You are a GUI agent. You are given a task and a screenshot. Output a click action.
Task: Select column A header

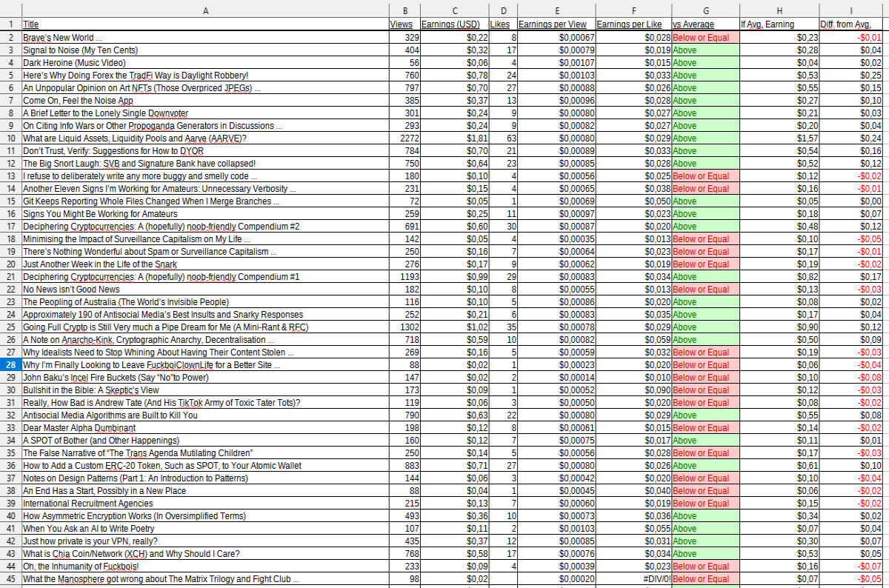click(x=205, y=10)
